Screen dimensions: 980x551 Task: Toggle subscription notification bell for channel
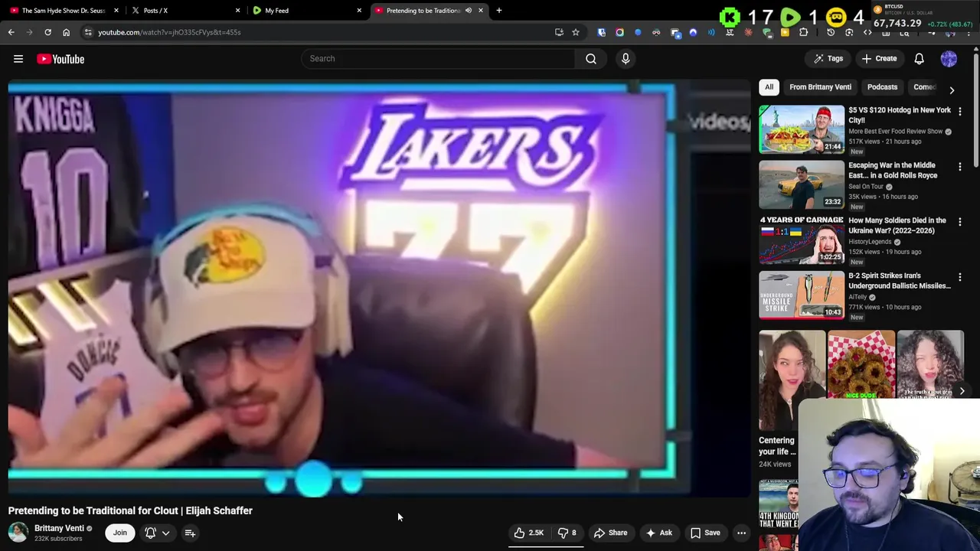[x=150, y=533]
